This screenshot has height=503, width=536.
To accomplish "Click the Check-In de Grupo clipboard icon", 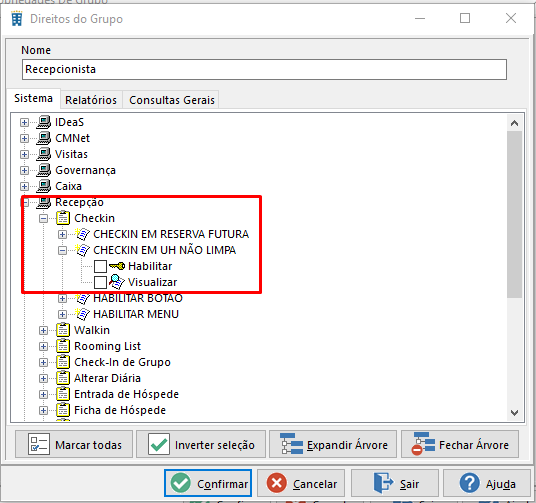I will [63, 362].
